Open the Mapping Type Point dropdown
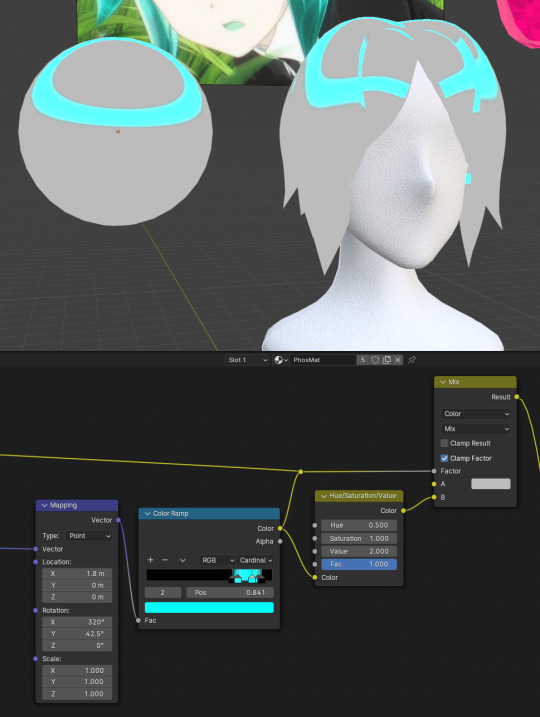The image size is (540, 717). click(x=89, y=535)
